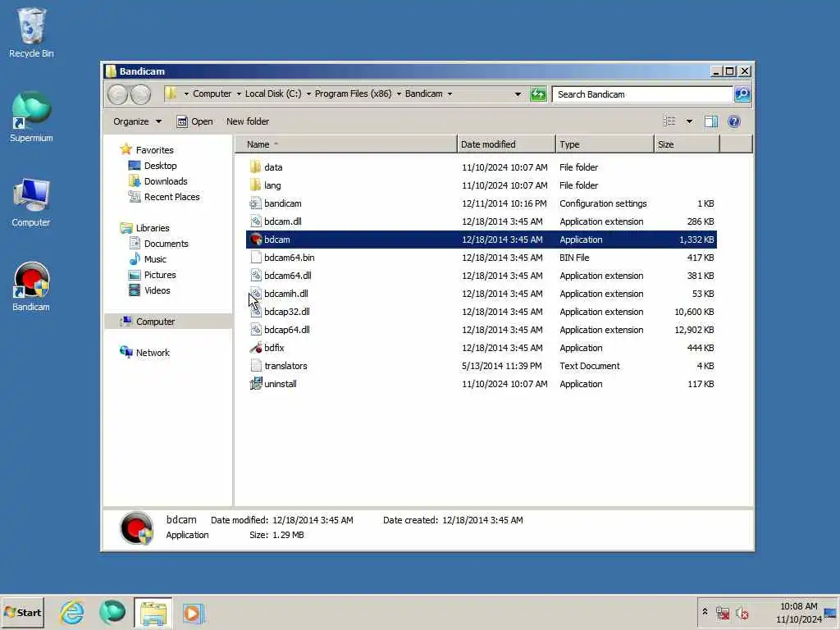Viewport: 840px width, 630px height.
Task: Expand the Program Files (x86) breadcrumb arrow
Action: tap(399, 94)
